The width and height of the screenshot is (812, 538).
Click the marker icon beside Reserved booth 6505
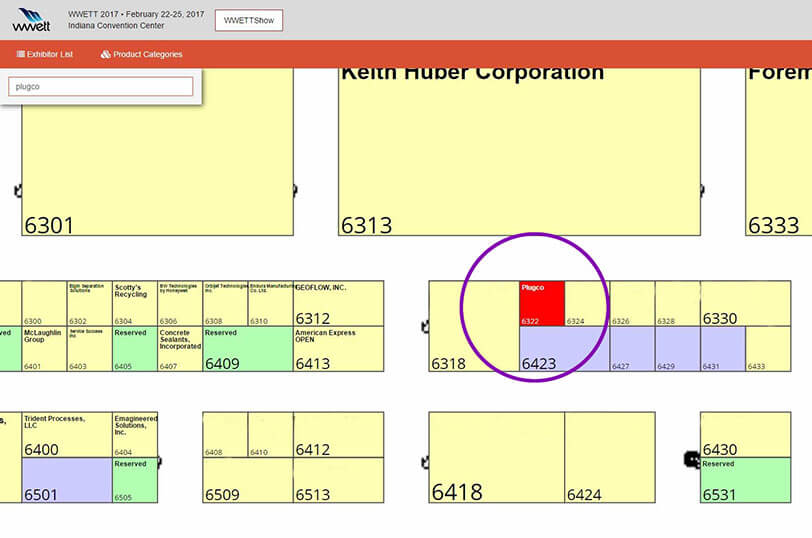click(160, 461)
